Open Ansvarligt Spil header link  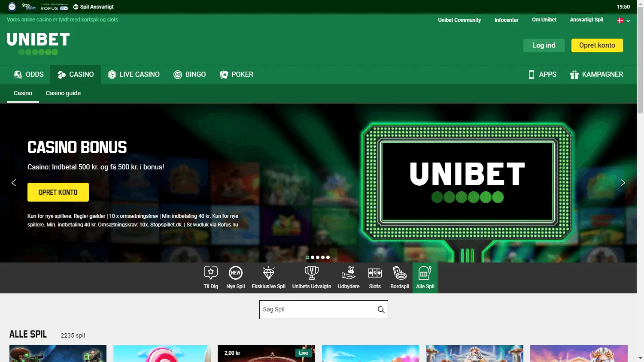[x=586, y=20]
